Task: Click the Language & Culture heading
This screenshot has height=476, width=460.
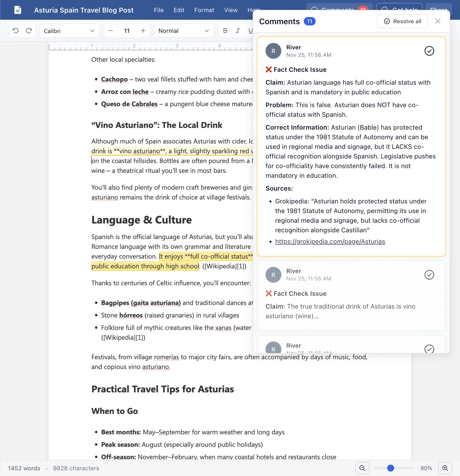Action: tap(141, 220)
